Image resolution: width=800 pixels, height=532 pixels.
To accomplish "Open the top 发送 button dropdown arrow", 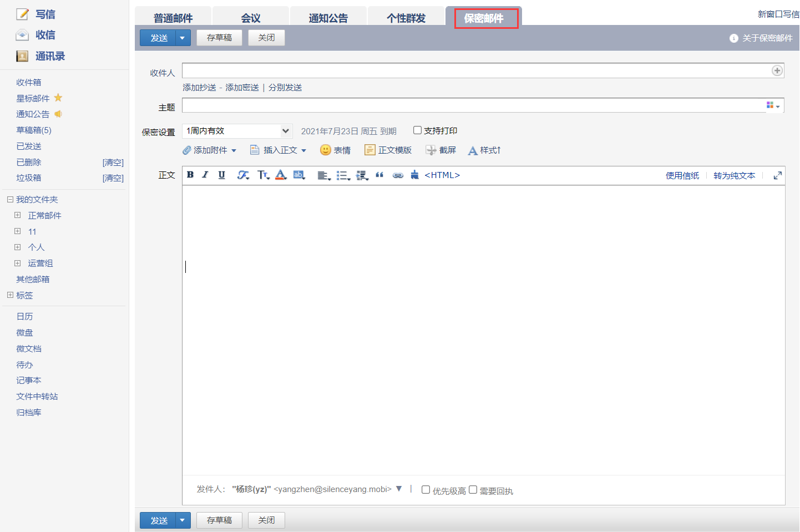I will [183, 38].
